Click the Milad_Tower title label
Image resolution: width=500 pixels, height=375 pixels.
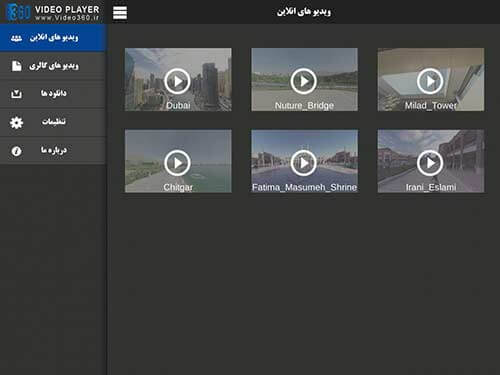pyautogui.click(x=431, y=106)
